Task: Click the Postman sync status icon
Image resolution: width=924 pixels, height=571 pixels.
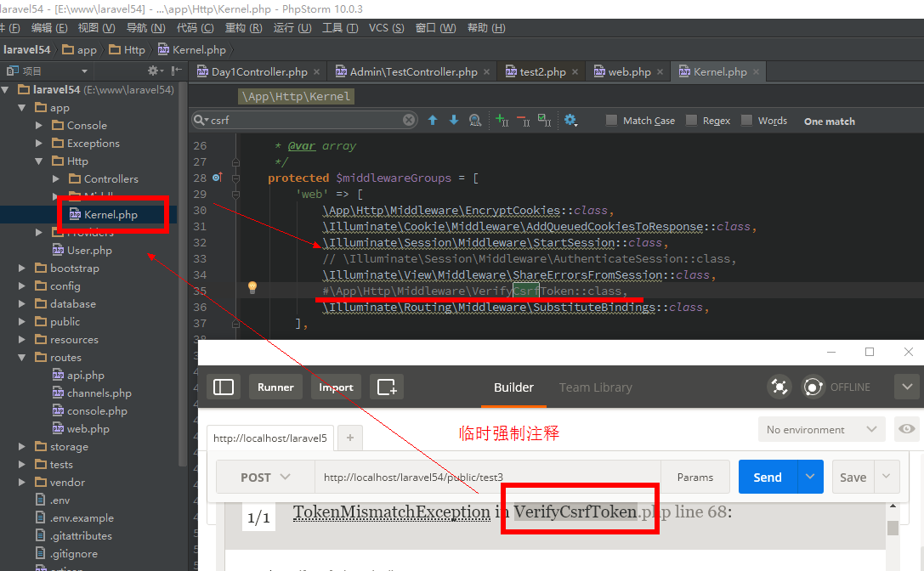Action: point(813,387)
